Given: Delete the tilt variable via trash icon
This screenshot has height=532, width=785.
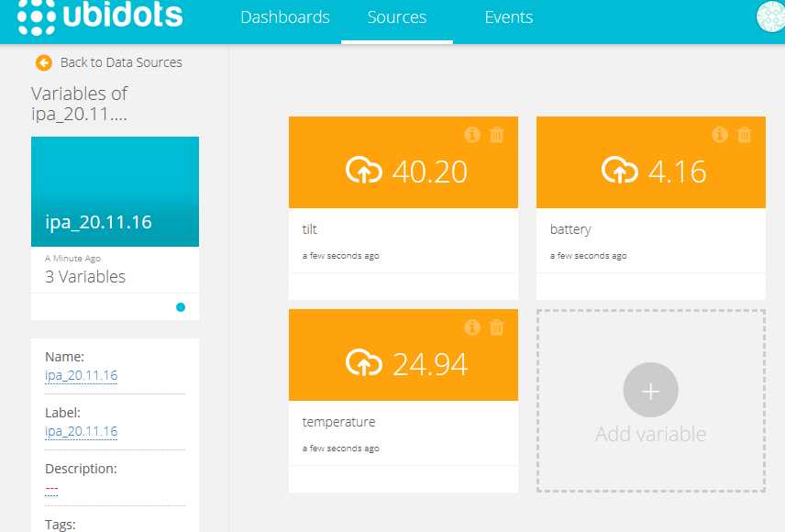Looking at the screenshot, I should click(497, 135).
